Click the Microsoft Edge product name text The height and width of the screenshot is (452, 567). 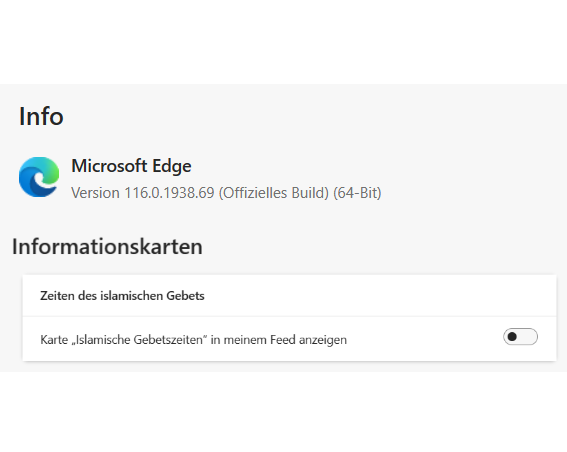(131, 166)
